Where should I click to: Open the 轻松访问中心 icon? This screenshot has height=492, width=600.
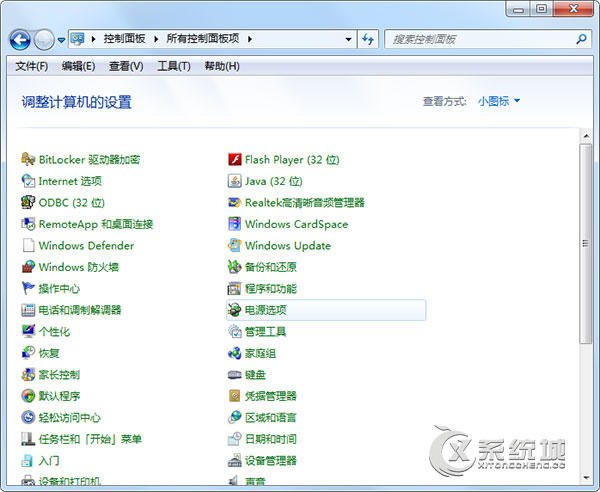[x=28, y=417]
